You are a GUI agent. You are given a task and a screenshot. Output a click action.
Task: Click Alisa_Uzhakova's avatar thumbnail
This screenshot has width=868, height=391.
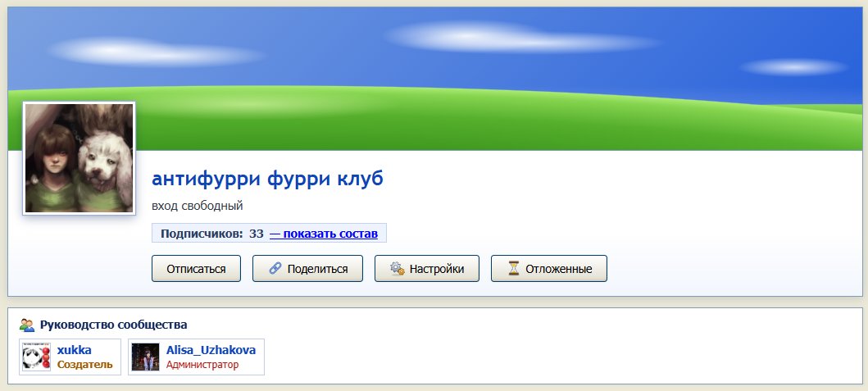pyautogui.click(x=145, y=357)
